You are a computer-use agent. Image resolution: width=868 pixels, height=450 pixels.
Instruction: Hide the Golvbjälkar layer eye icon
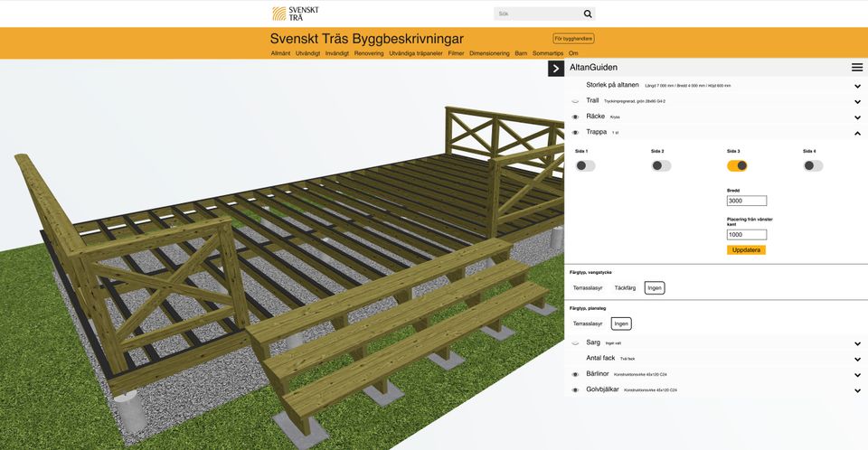(575, 390)
